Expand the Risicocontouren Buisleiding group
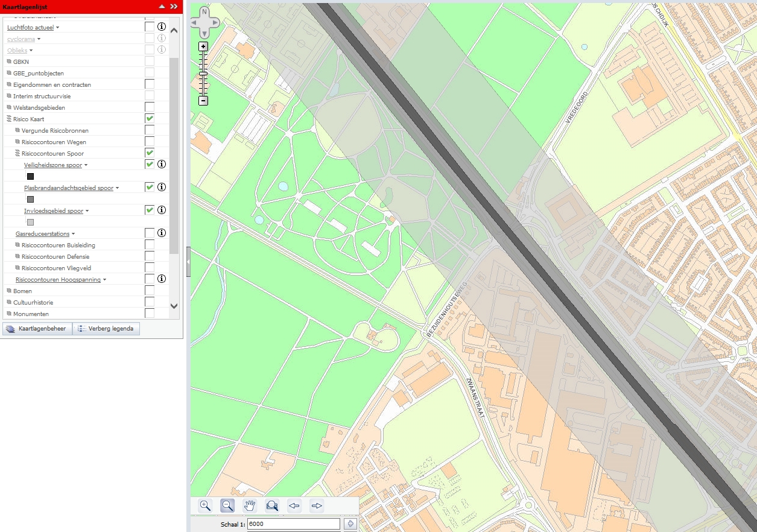This screenshot has height=532, width=757. coord(17,245)
